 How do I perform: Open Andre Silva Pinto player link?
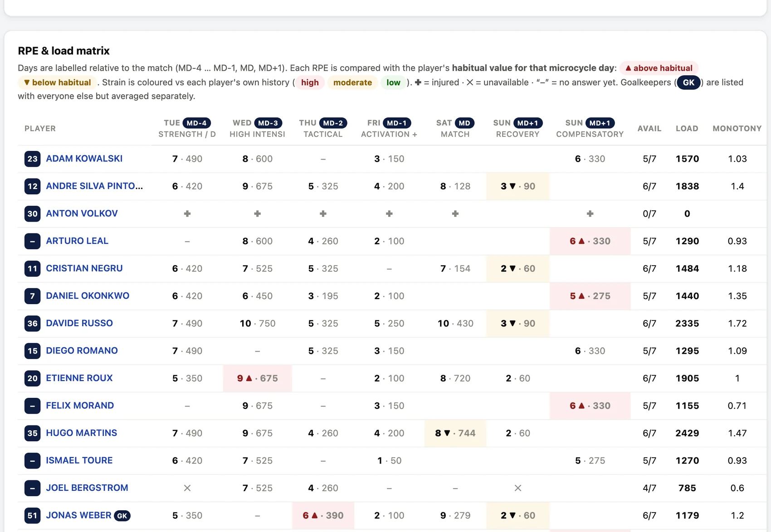(x=94, y=186)
